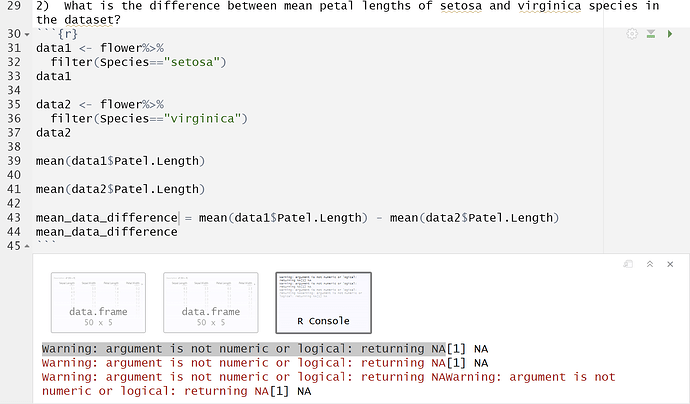Run current chunk green play button
Viewport: 690px width, 404px height.
coord(670,34)
